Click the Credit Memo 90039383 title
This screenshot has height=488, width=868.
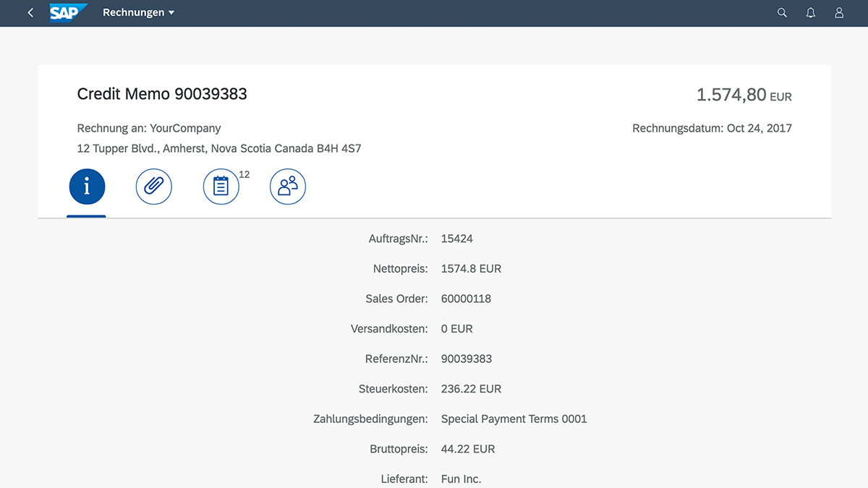(162, 94)
